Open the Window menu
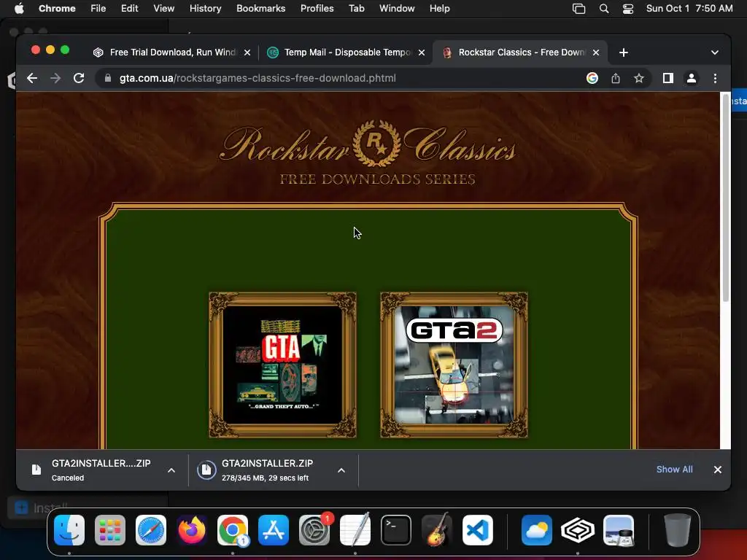 coord(397,9)
